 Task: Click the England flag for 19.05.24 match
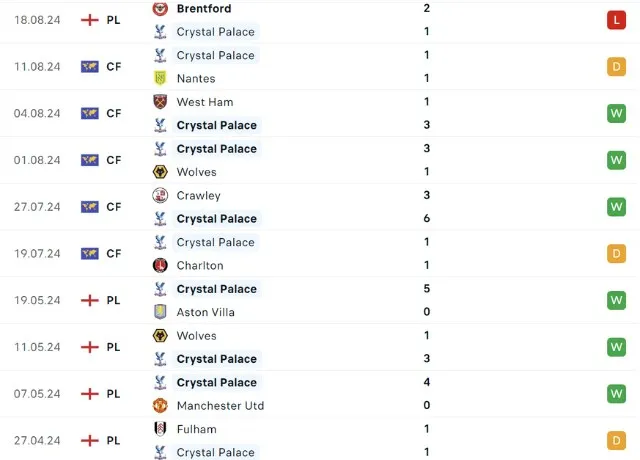(90, 300)
